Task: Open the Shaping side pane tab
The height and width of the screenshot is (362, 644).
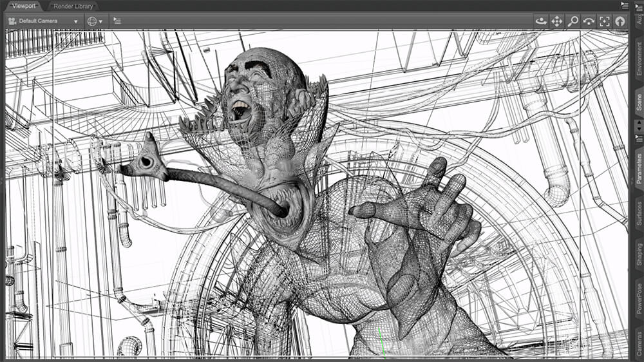Action: 639,255
